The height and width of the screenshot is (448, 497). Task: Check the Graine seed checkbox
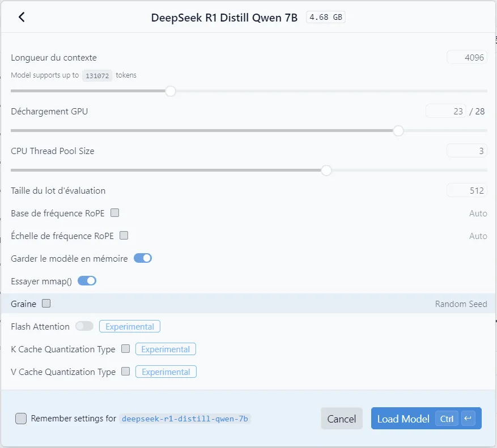click(46, 304)
